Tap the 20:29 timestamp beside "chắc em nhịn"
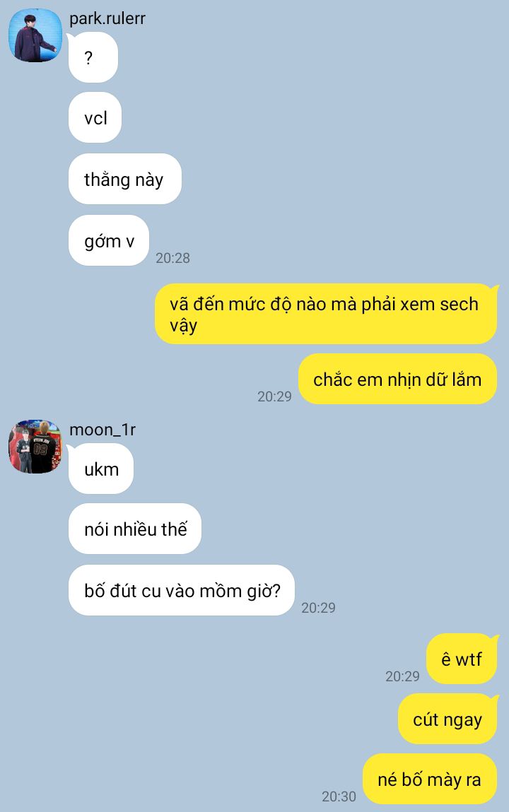509x812 pixels. 274,396
